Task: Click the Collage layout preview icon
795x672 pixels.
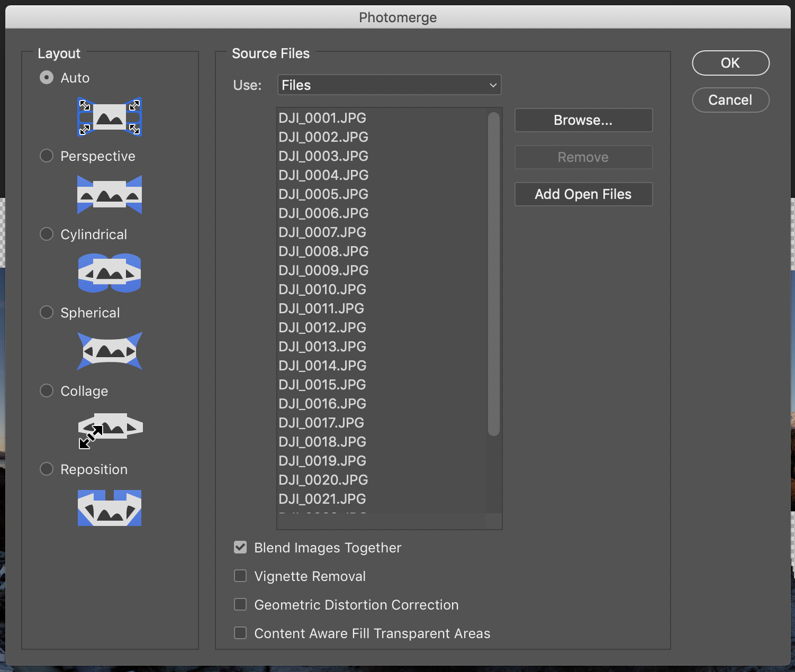Action: pyautogui.click(x=110, y=430)
